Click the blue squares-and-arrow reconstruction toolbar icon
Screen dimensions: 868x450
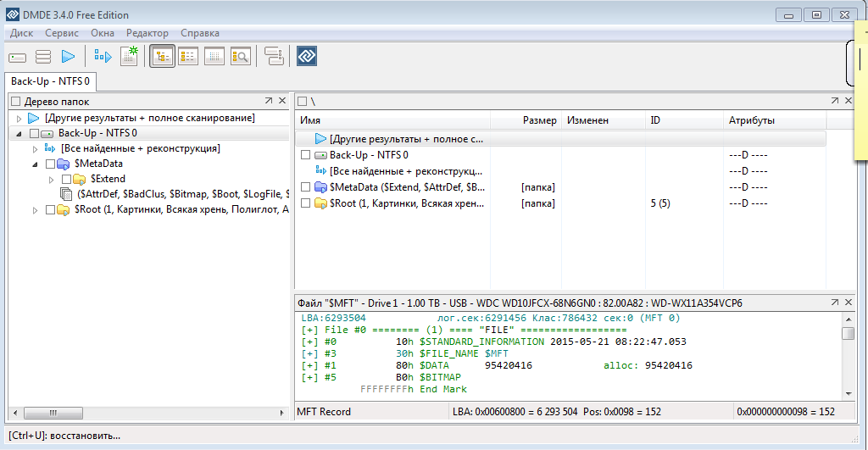pyautogui.click(x=103, y=57)
